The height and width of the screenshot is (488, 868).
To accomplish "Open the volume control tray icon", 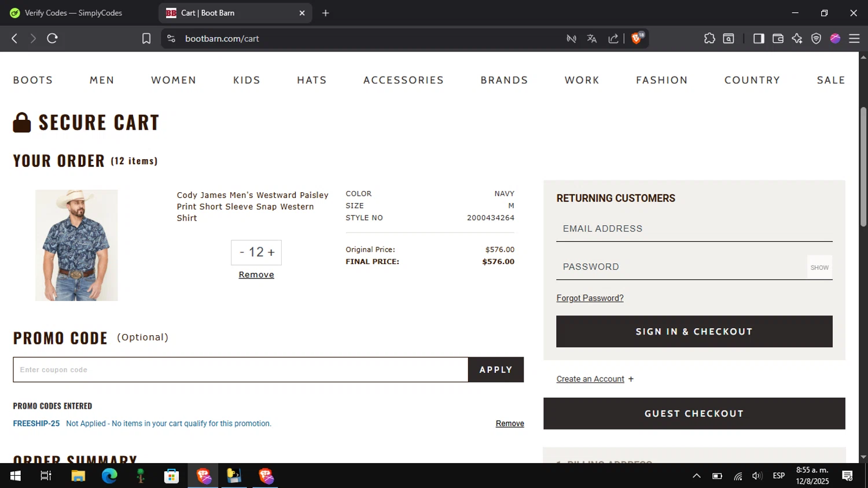I will [757, 476].
